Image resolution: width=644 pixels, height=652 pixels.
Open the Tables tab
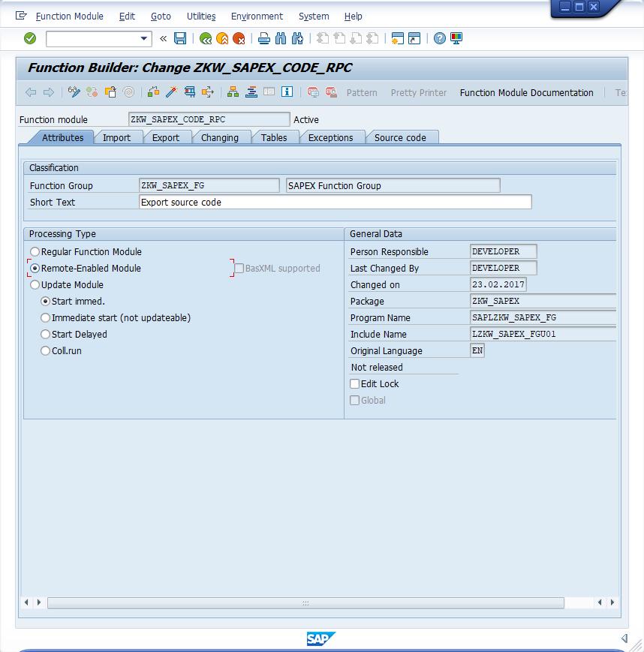(x=275, y=137)
